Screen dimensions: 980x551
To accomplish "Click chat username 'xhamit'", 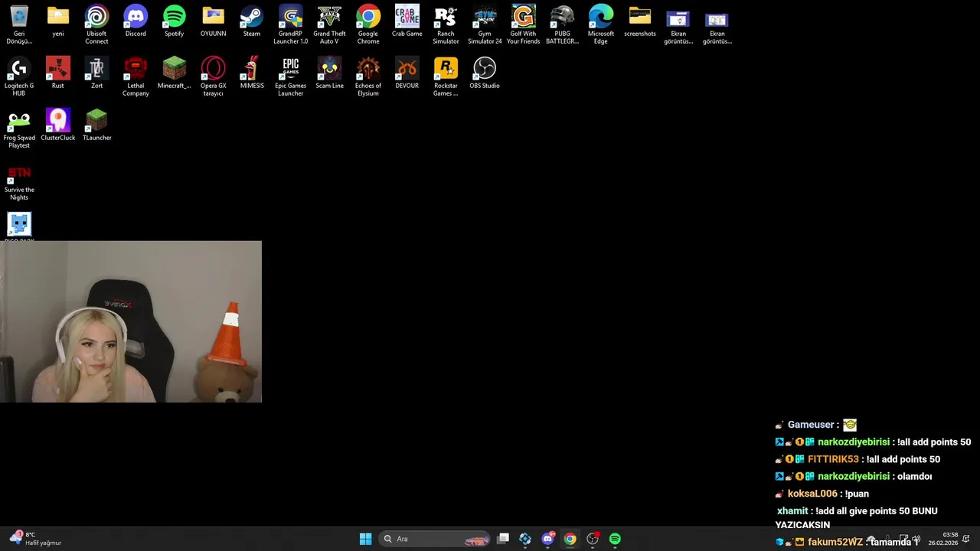I will [792, 510].
